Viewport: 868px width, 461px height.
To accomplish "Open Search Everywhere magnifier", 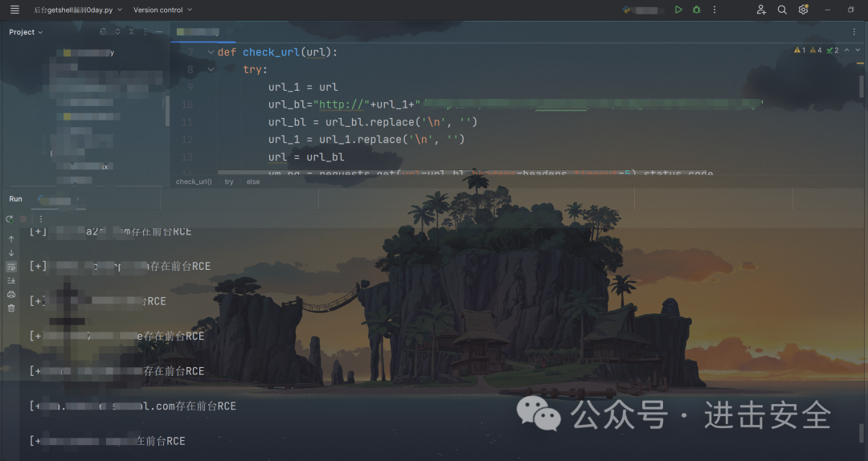I will click(782, 10).
